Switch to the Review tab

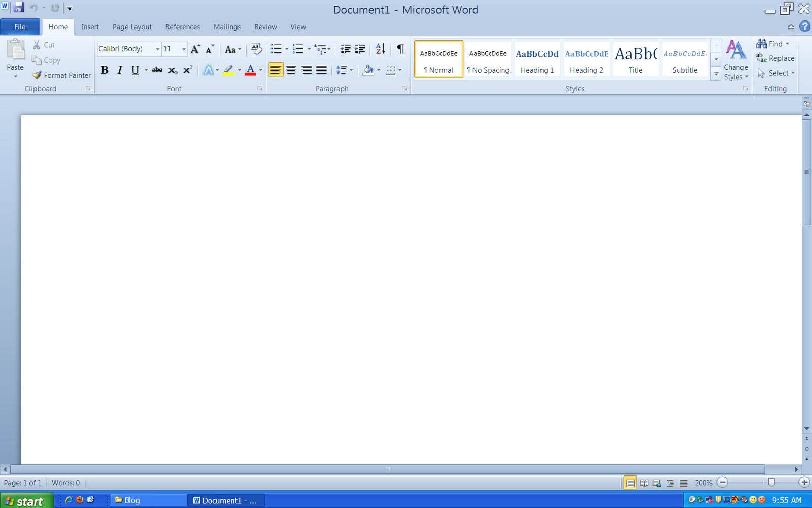tap(265, 27)
